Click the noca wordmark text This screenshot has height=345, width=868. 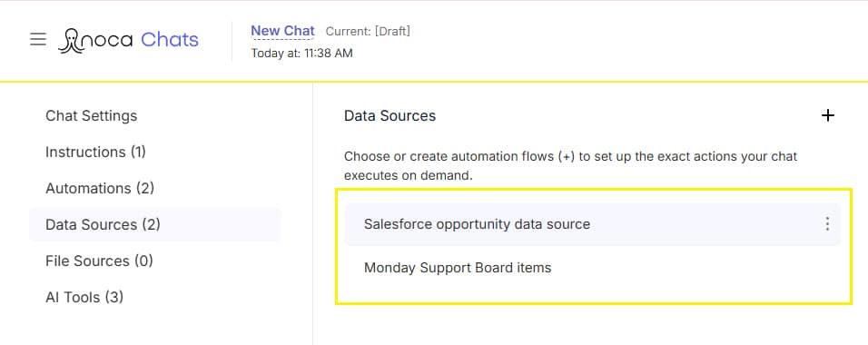click(x=109, y=41)
